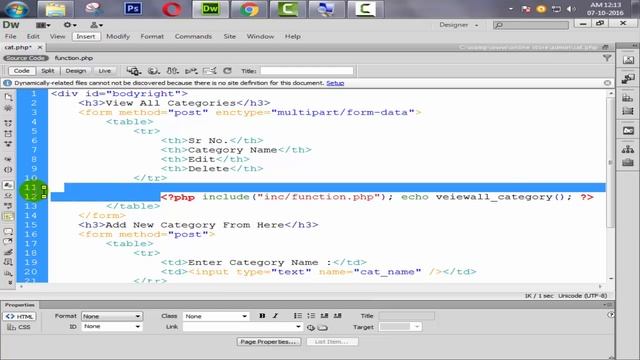Screen dimensions: 640x360
Task: Click the W3C validation toolbar icon
Action: pyautogui.click(x=191, y=71)
